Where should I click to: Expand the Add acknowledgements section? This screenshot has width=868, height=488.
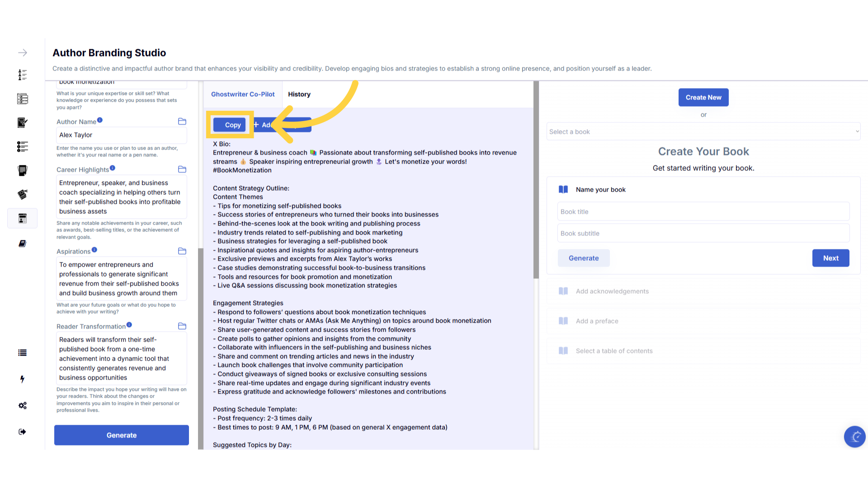612,291
